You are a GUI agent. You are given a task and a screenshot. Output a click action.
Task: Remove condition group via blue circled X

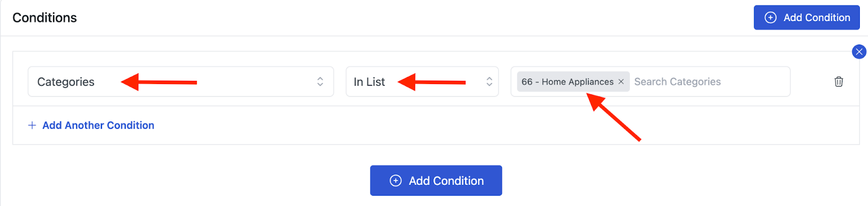859,51
